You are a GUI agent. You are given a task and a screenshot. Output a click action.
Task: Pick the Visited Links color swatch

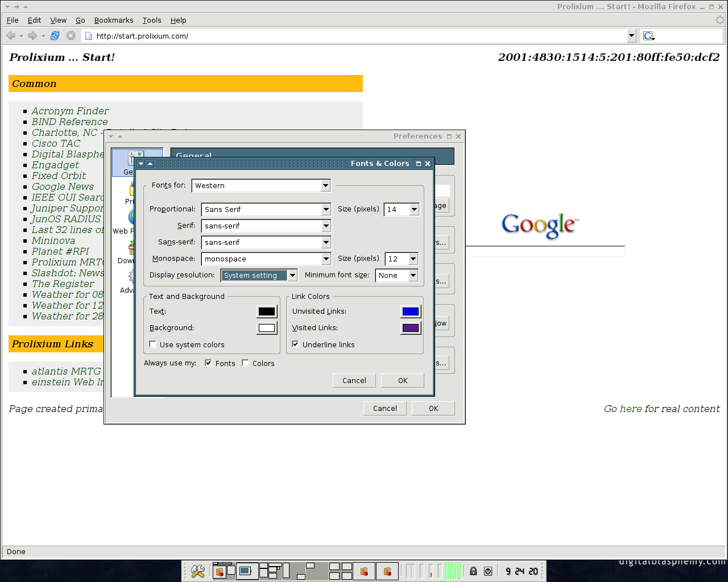pos(411,328)
